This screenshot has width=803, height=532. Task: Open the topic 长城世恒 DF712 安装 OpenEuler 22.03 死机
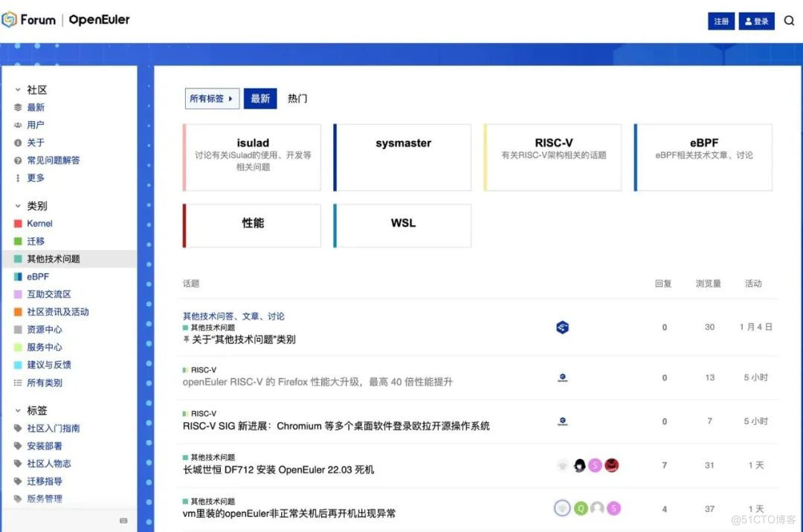[279, 467]
